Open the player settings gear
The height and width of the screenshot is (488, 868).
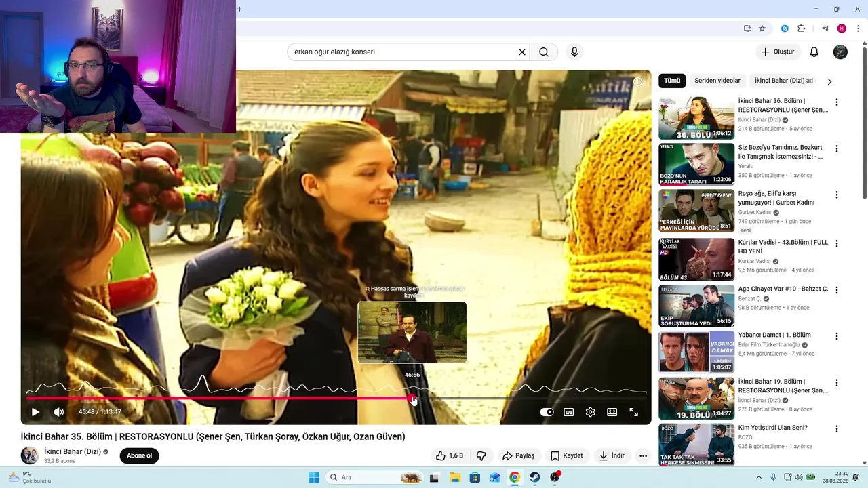591,411
